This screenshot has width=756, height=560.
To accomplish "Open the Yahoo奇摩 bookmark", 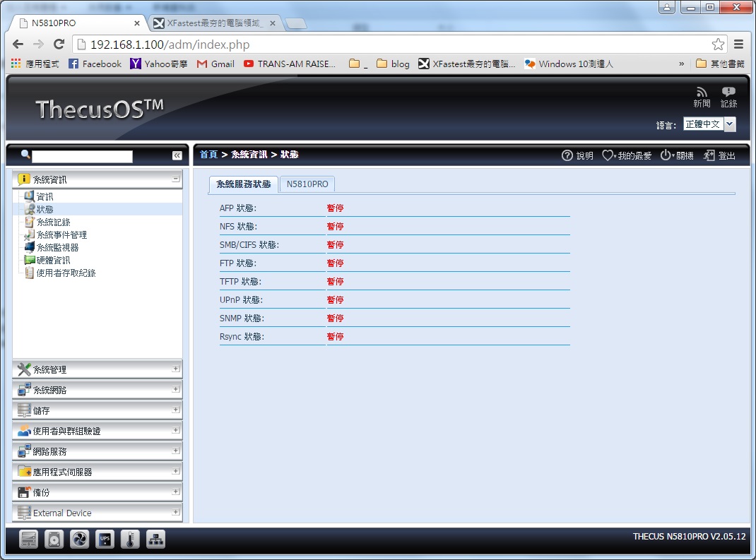I will [159, 64].
